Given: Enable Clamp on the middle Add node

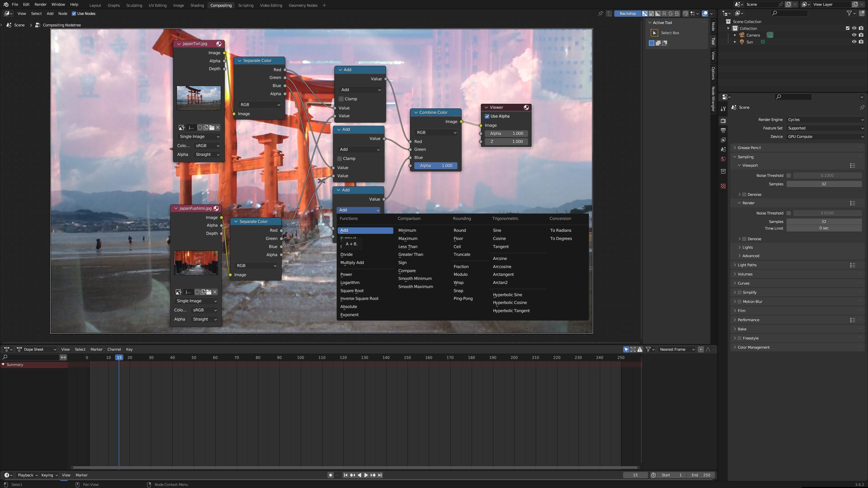Looking at the screenshot, I should [x=339, y=159].
